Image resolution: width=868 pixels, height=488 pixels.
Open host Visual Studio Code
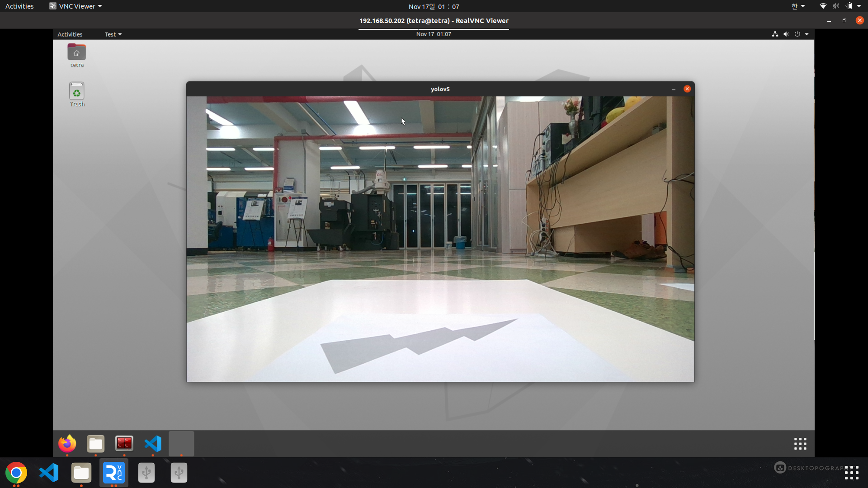click(49, 473)
